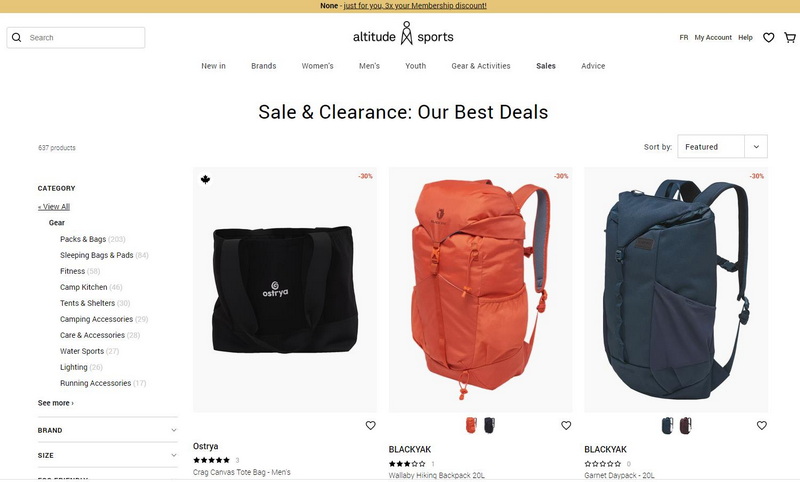Click the maple leaf badge on Ostrya bag
Viewport: 800px width, 482px height.
pos(205,180)
